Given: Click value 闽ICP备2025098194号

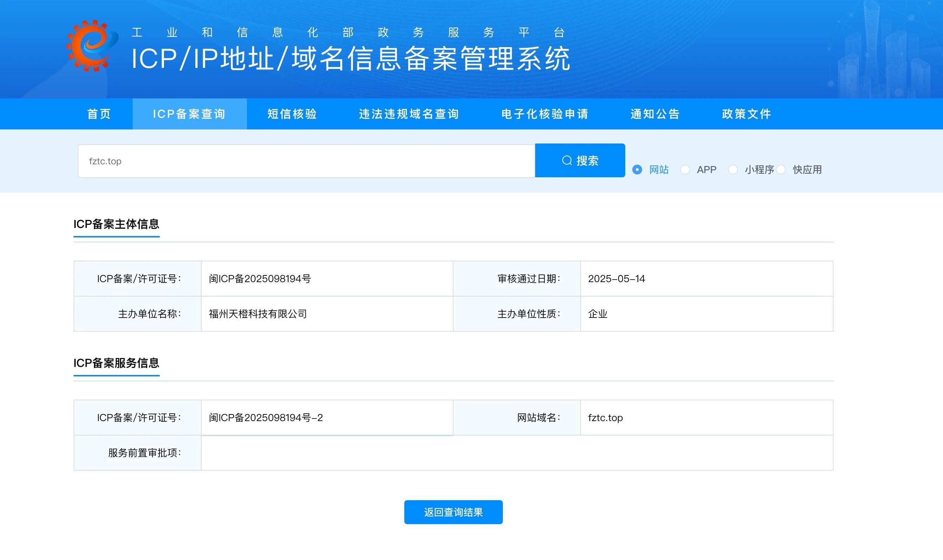Looking at the screenshot, I should pyautogui.click(x=260, y=279).
